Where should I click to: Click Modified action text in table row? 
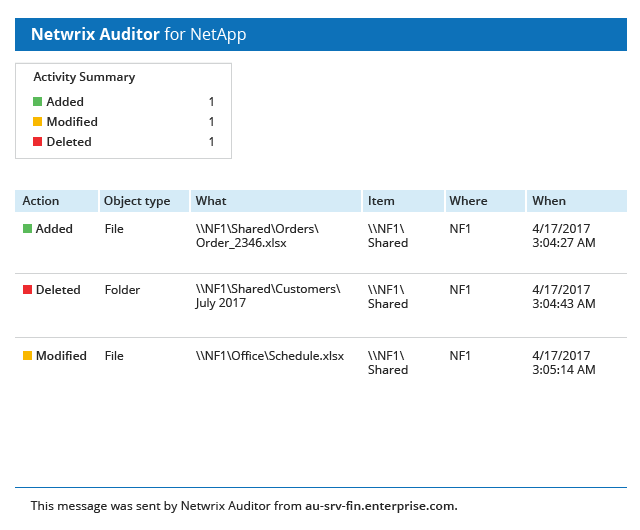click(x=61, y=355)
